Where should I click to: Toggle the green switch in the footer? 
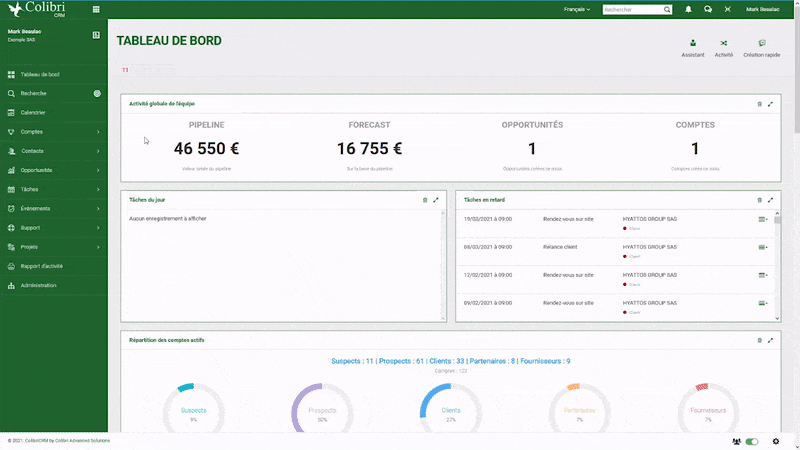coord(752,441)
